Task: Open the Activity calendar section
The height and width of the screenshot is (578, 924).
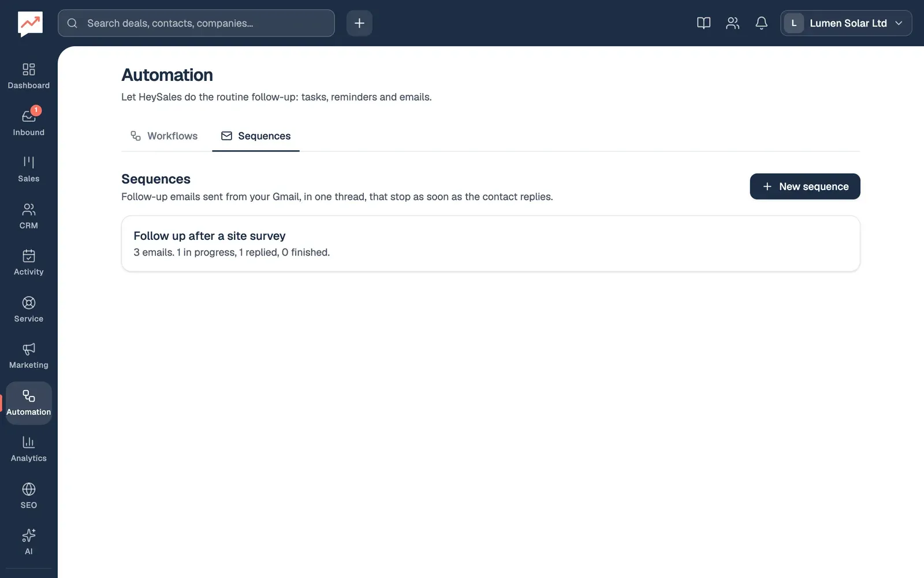Action: pos(29,262)
